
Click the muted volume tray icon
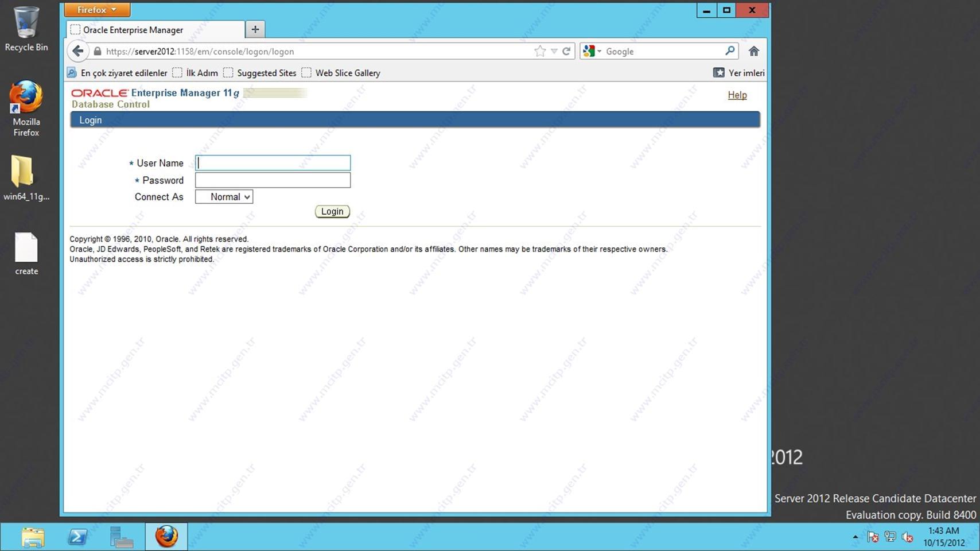pos(907,537)
